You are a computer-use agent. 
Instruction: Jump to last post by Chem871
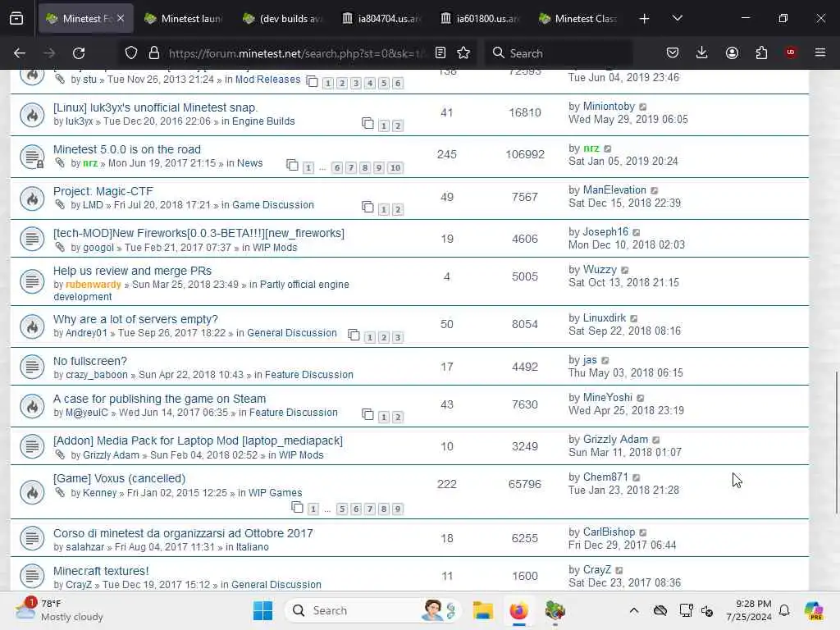pyautogui.click(x=636, y=478)
